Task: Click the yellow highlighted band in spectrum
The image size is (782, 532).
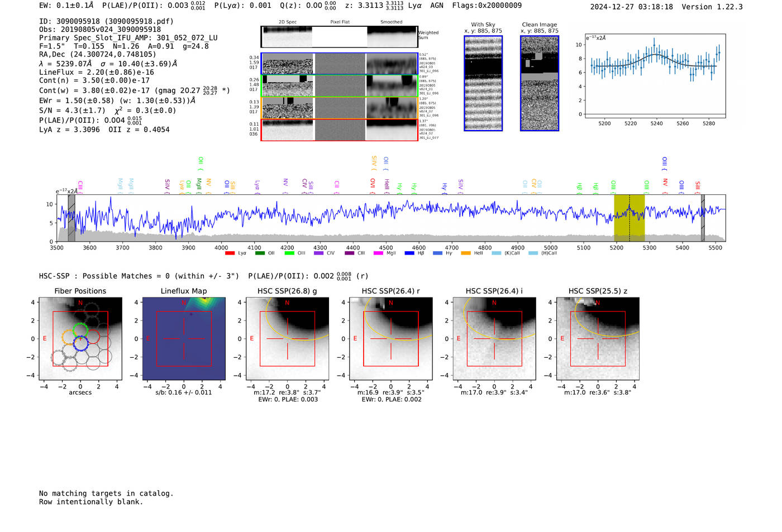Action: 630,218
